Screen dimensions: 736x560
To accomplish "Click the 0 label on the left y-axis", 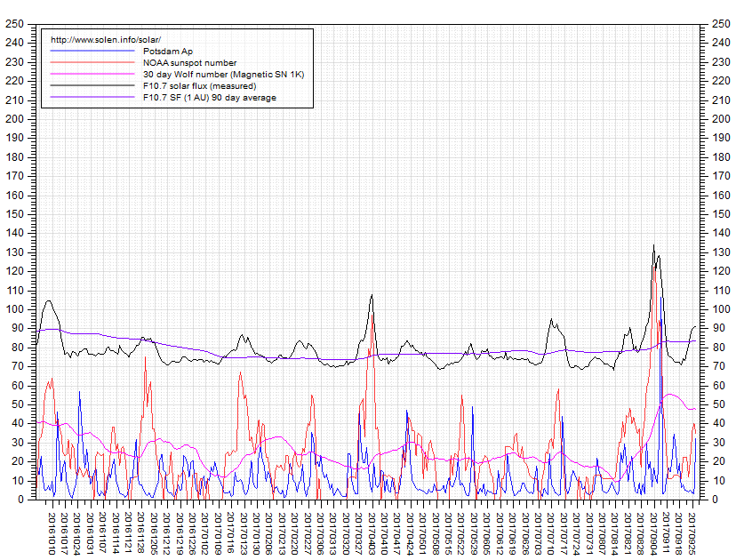I will [20, 500].
